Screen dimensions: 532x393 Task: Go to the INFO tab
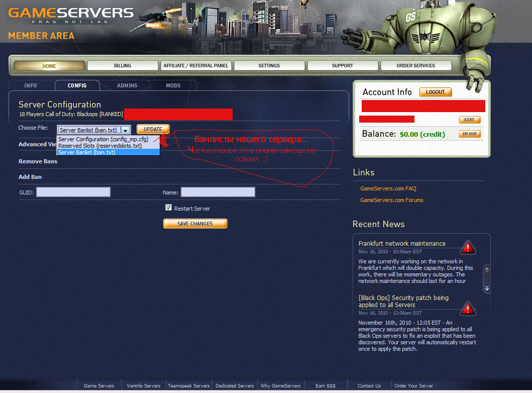tap(31, 85)
